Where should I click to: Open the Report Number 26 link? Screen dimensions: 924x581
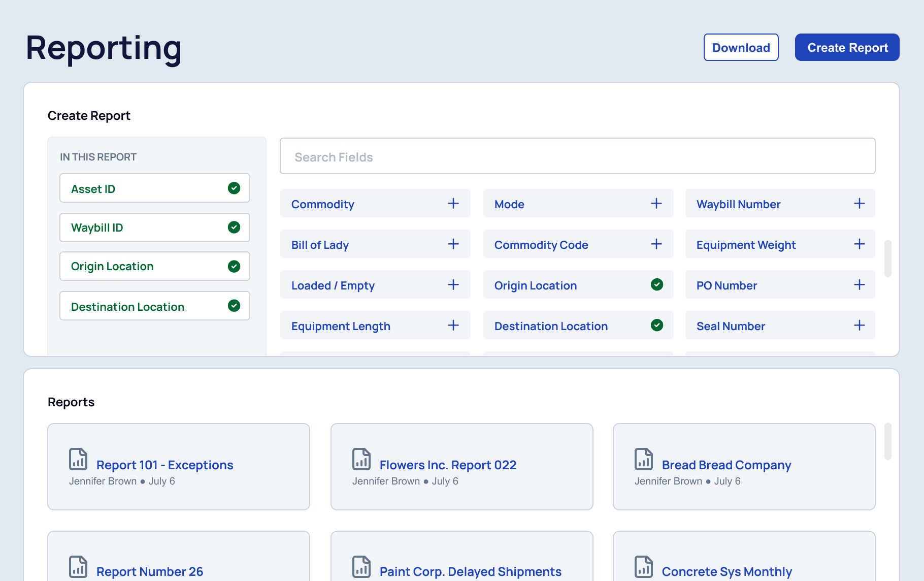point(150,572)
